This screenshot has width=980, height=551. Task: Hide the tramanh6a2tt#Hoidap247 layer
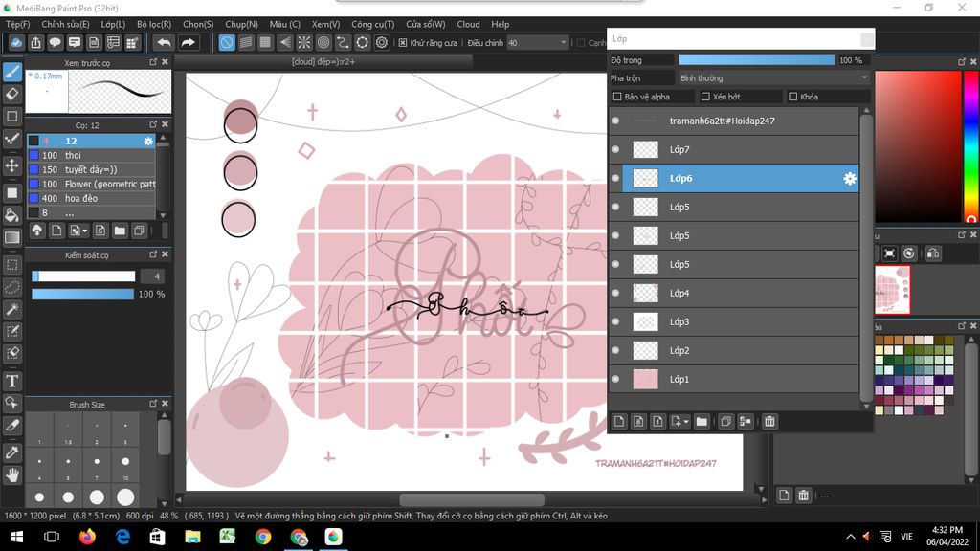coord(615,121)
